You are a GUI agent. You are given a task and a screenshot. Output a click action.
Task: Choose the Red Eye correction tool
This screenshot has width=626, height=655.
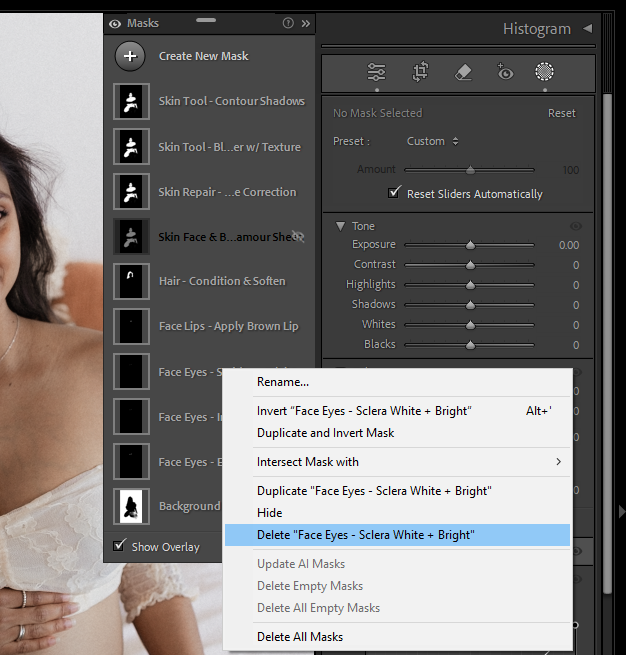(x=504, y=72)
